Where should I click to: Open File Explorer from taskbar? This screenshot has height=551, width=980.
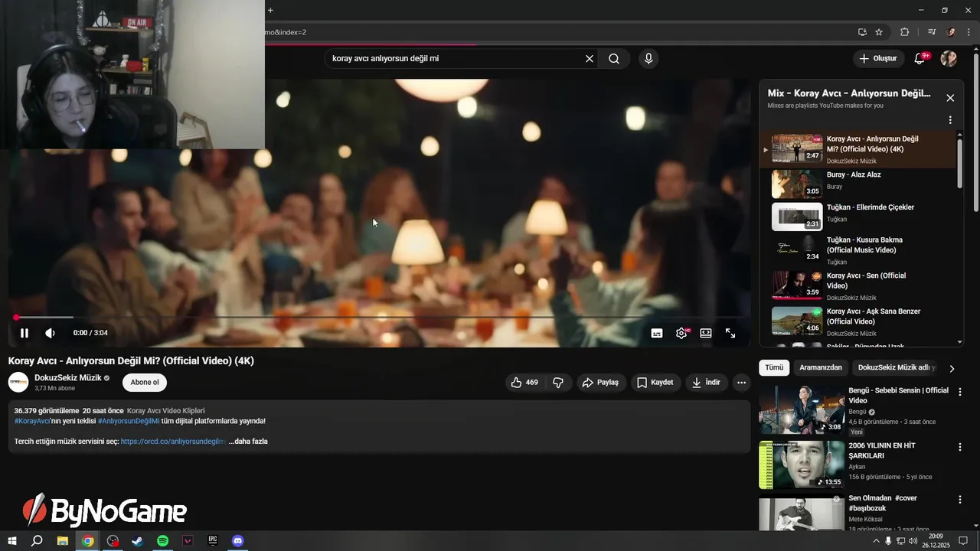click(62, 541)
